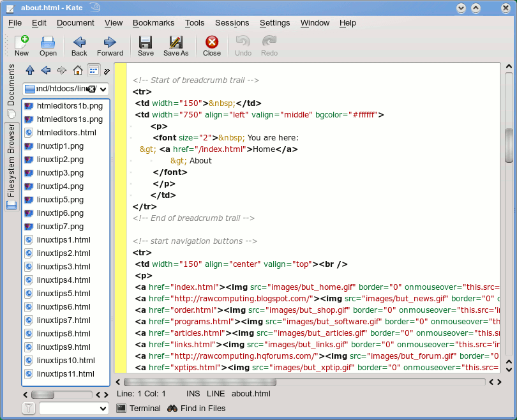Click the Forward arrow in main toolbar
Viewport: 517px width, 420px height.
tap(110, 46)
